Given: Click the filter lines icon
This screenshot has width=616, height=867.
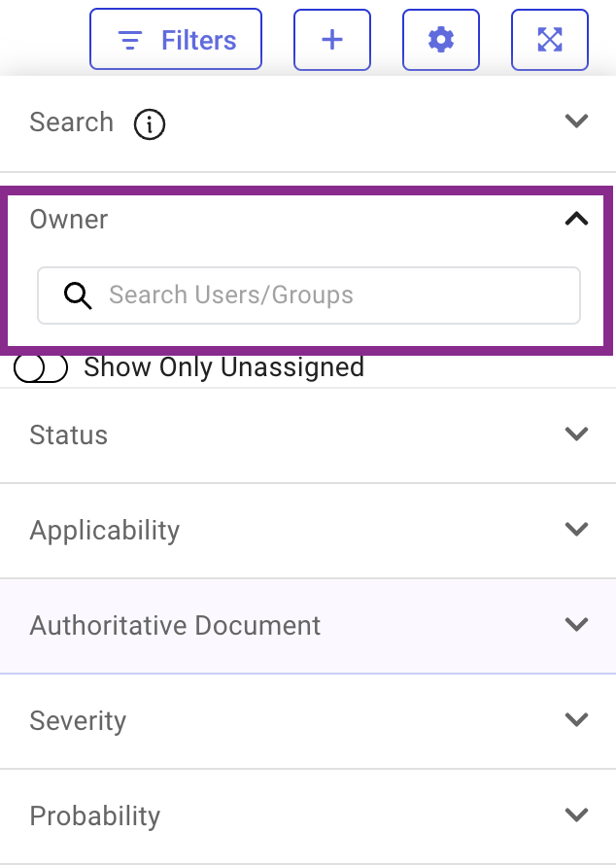Looking at the screenshot, I should [129, 41].
